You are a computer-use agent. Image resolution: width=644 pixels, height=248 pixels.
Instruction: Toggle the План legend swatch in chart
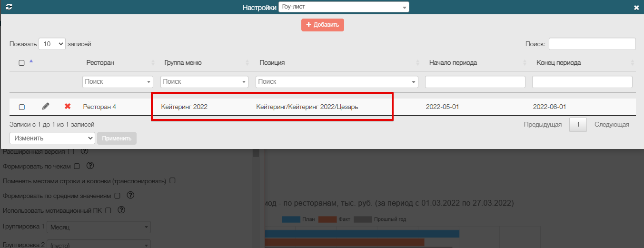(291, 219)
